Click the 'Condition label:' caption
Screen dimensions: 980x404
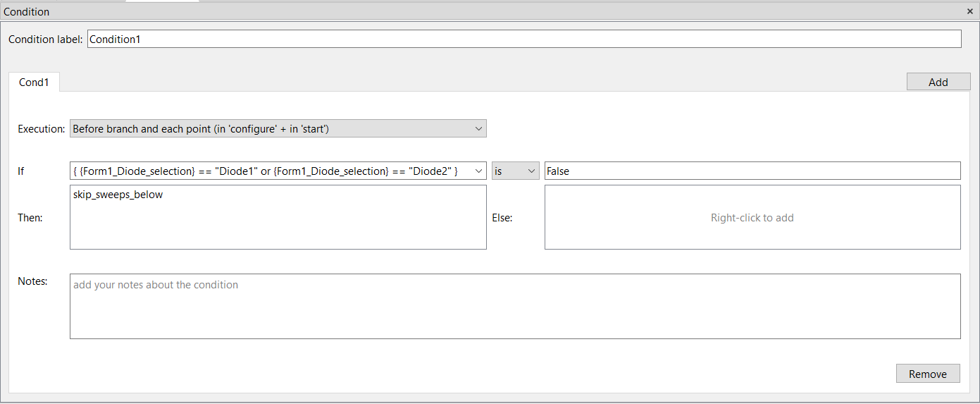(45, 39)
